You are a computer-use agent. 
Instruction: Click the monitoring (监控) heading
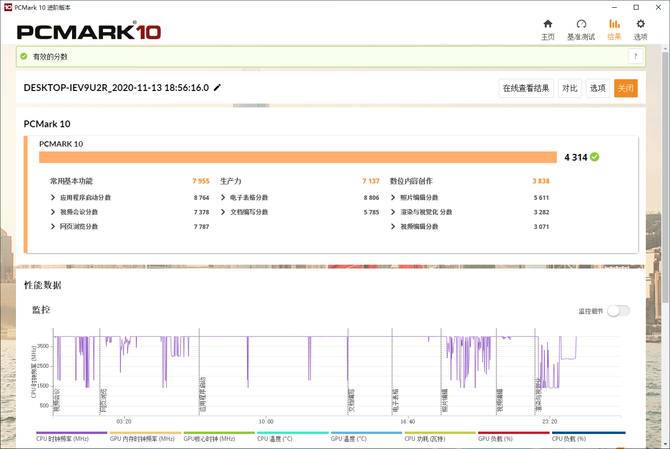click(x=41, y=310)
